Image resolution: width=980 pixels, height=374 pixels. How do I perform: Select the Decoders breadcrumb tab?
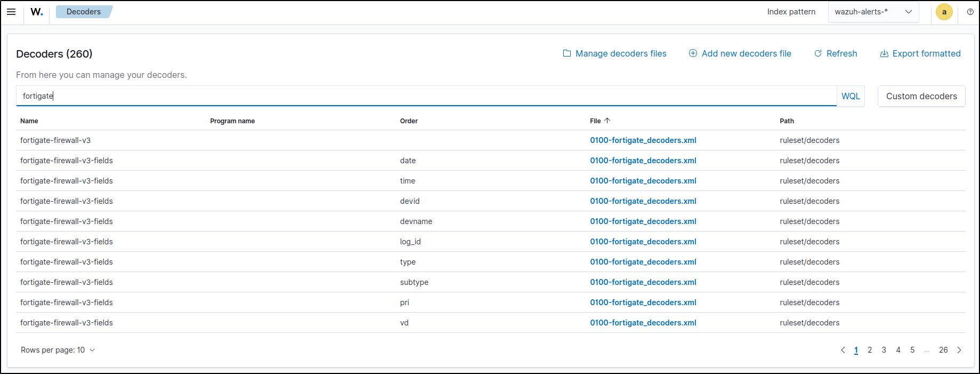[84, 12]
